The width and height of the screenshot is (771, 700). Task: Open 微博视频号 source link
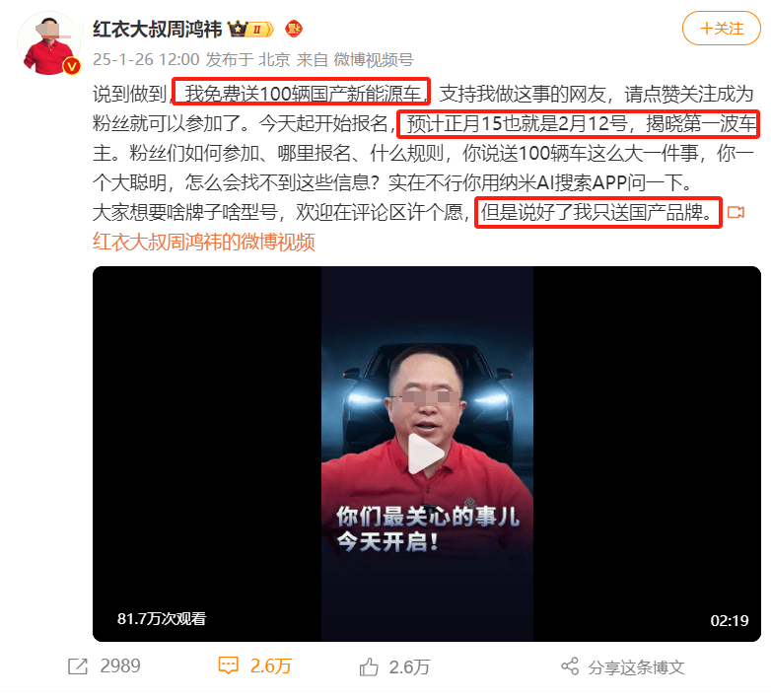374,59
